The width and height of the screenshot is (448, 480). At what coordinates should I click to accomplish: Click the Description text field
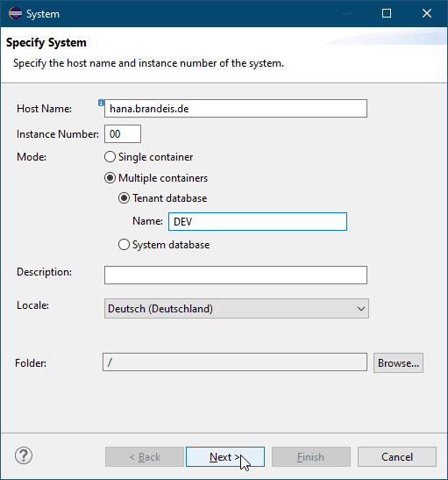(x=236, y=275)
